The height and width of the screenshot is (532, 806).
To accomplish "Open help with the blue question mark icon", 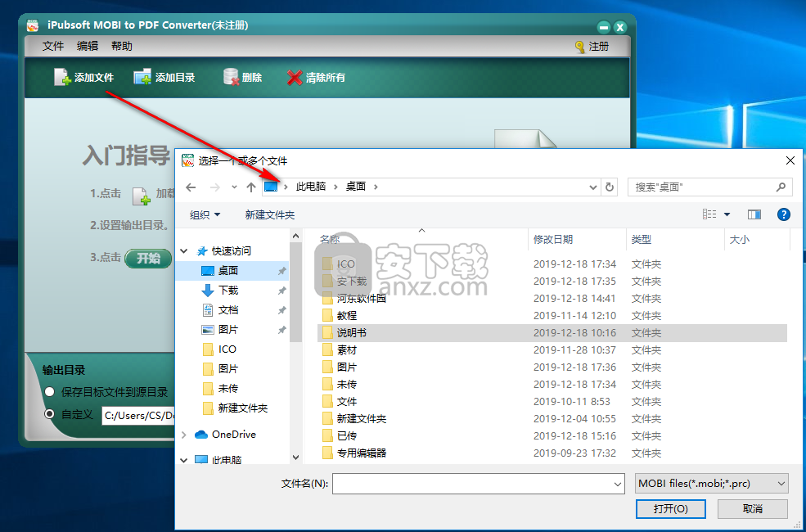I will pyautogui.click(x=783, y=214).
